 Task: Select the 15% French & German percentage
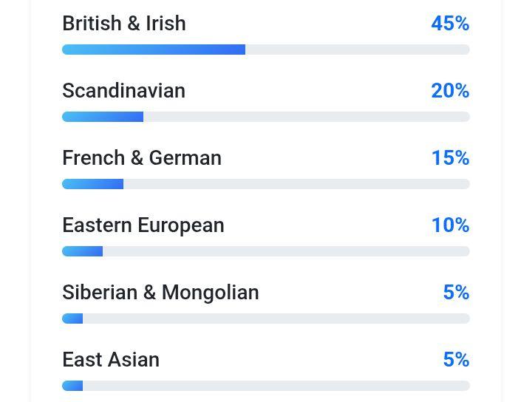pos(450,158)
